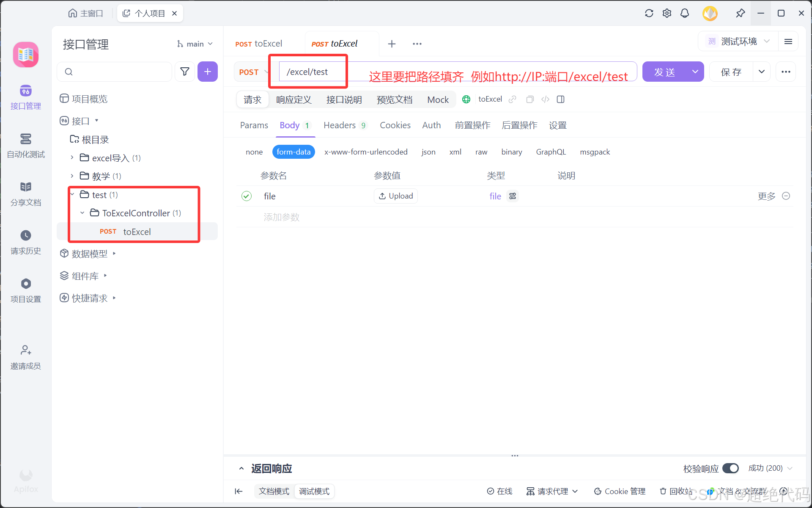Open the 测试环境 environment dropdown

(738, 41)
